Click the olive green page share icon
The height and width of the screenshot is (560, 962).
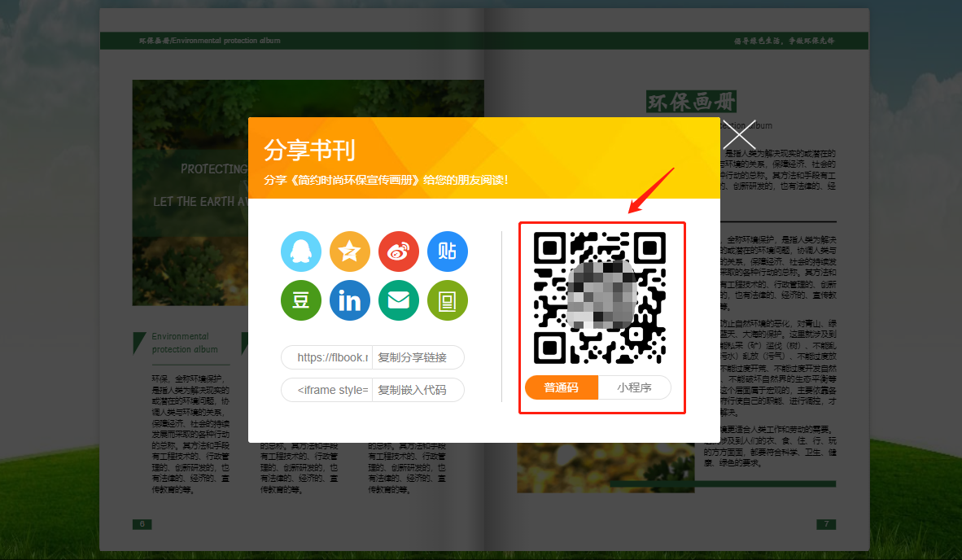448,300
